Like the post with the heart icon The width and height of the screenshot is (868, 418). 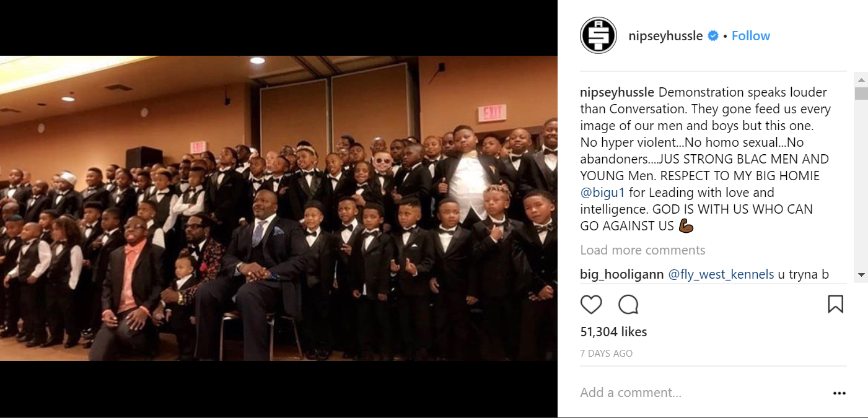tap(591, 305)
